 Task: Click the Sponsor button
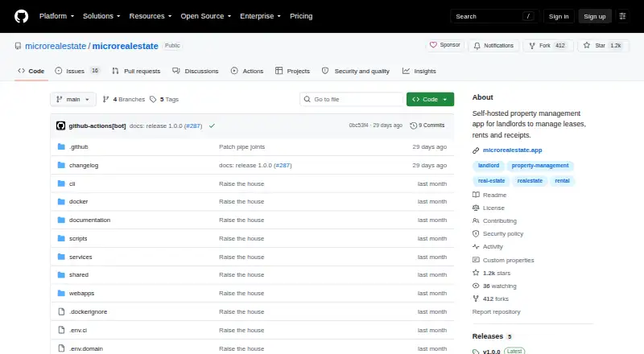tap(445, 45)
